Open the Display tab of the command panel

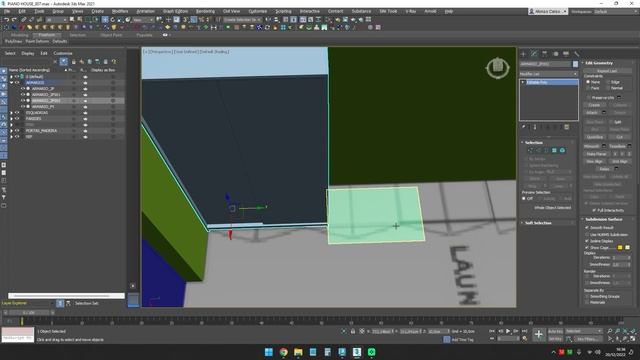[566, 54]
